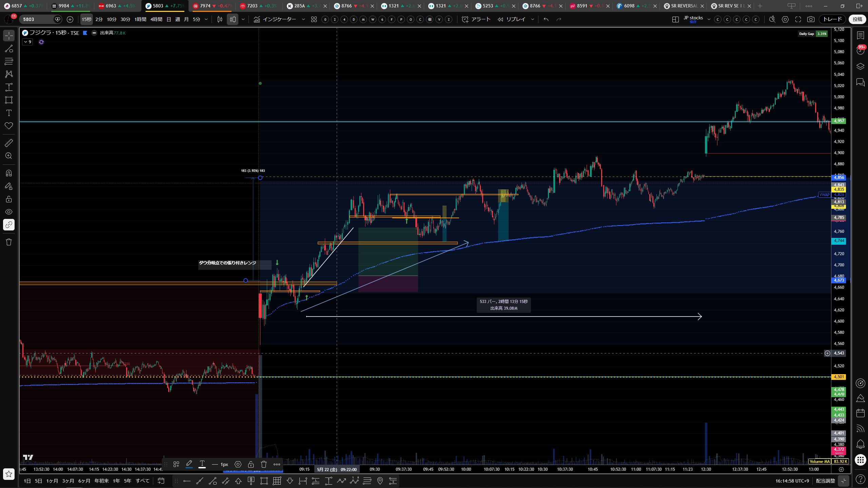The image size is (868, 488).
Task: Start bar リプレイ mode
Action: tap(511, 19)
